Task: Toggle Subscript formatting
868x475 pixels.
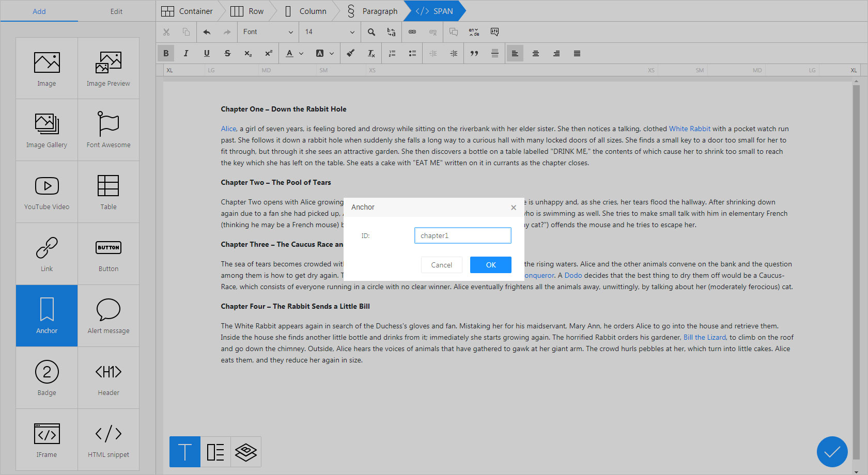Action: [x=248, y=53]
